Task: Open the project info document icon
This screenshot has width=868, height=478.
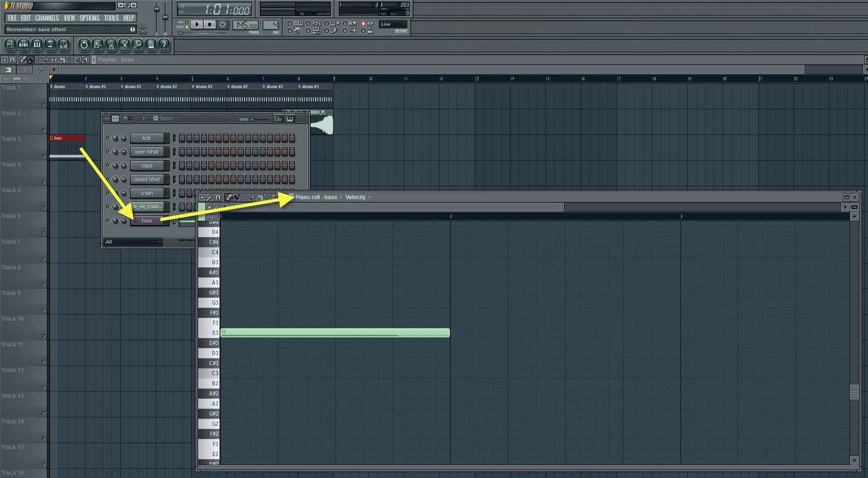Action: 150,45
